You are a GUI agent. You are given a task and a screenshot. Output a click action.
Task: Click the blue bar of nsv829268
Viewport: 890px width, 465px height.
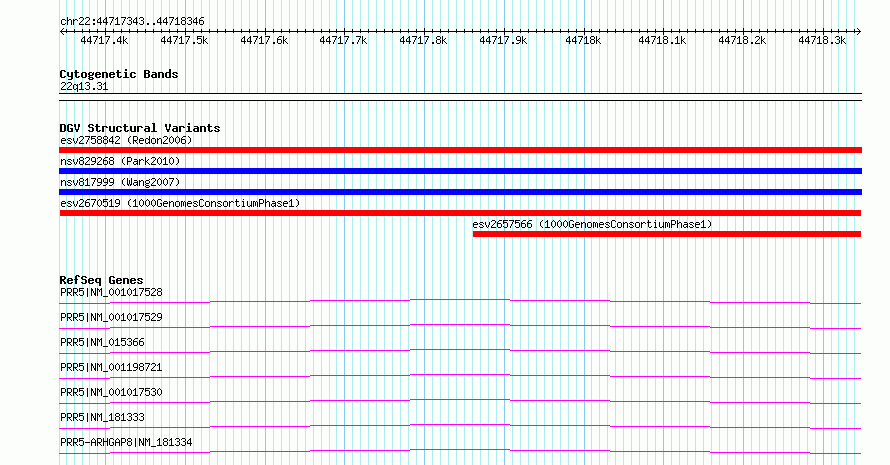click(x=460, y=171)
